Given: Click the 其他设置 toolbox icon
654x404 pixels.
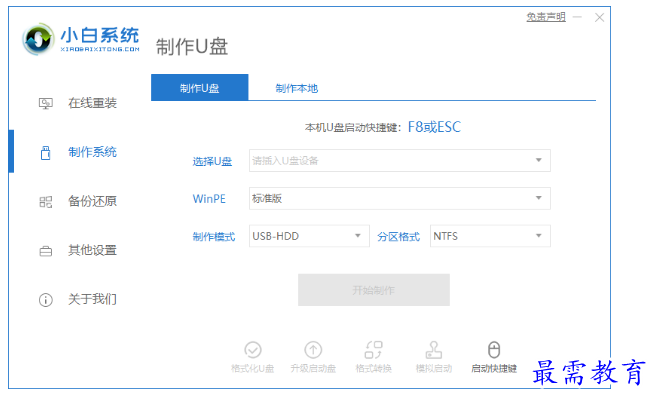Looking at the screenshot, I should point(45,251).
